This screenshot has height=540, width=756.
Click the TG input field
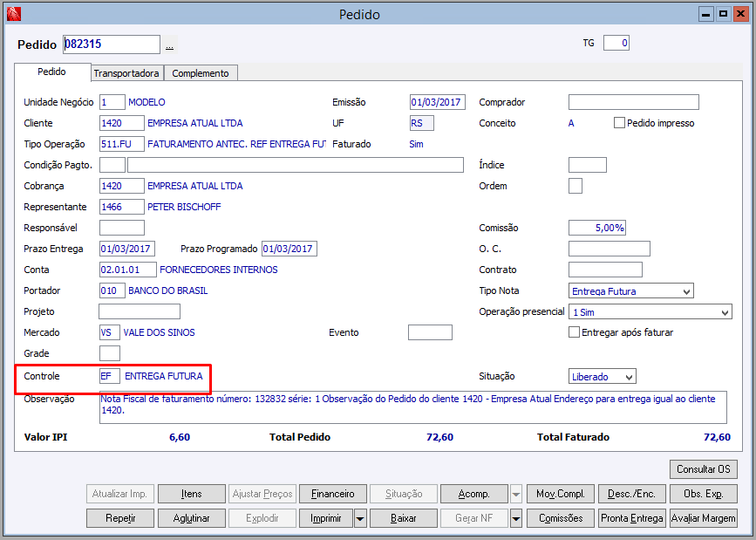[x=616, y=43]
